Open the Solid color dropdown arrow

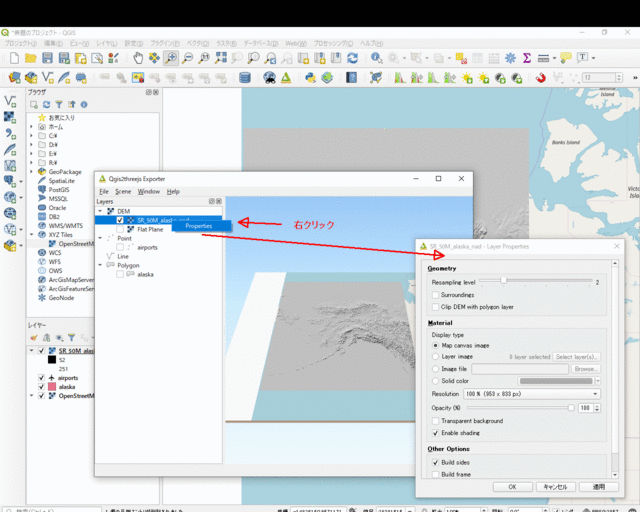coord(598,381)
